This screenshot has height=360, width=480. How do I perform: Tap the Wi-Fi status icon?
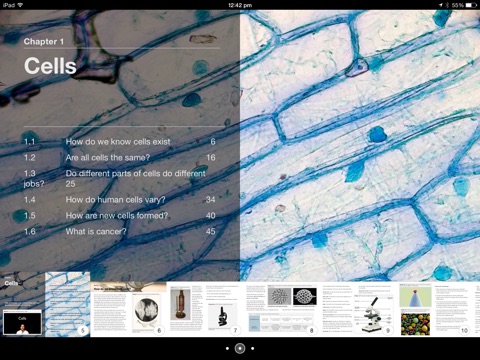click(x=20, y=5)
